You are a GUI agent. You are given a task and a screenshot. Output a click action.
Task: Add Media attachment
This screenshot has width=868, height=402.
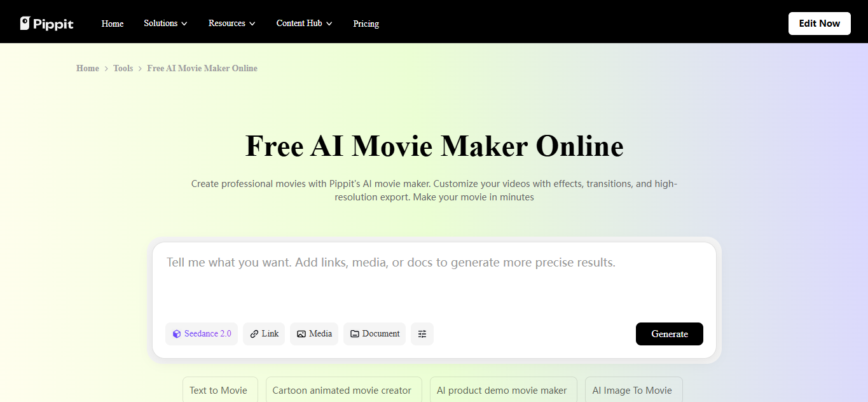(314, 334)
